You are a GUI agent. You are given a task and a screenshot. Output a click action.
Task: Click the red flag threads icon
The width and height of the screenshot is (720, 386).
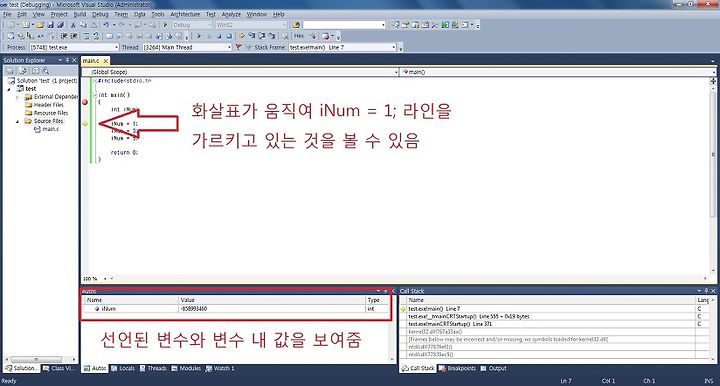[239, 47]
